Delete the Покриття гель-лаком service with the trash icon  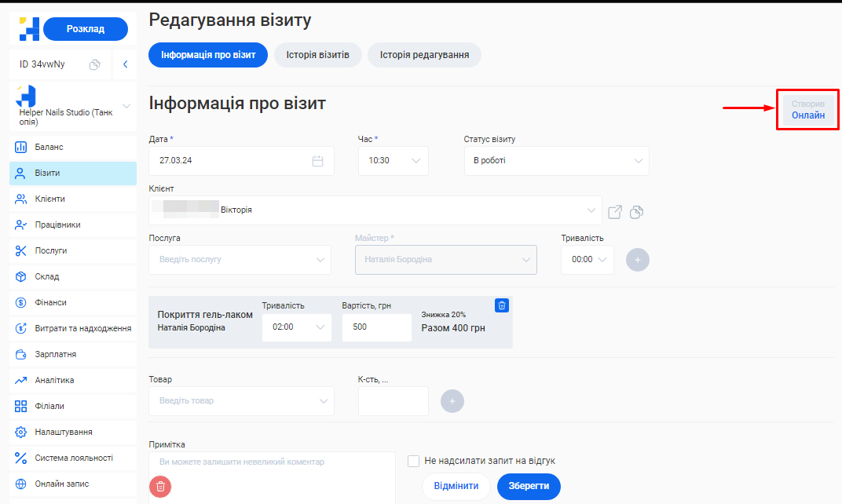503,305
